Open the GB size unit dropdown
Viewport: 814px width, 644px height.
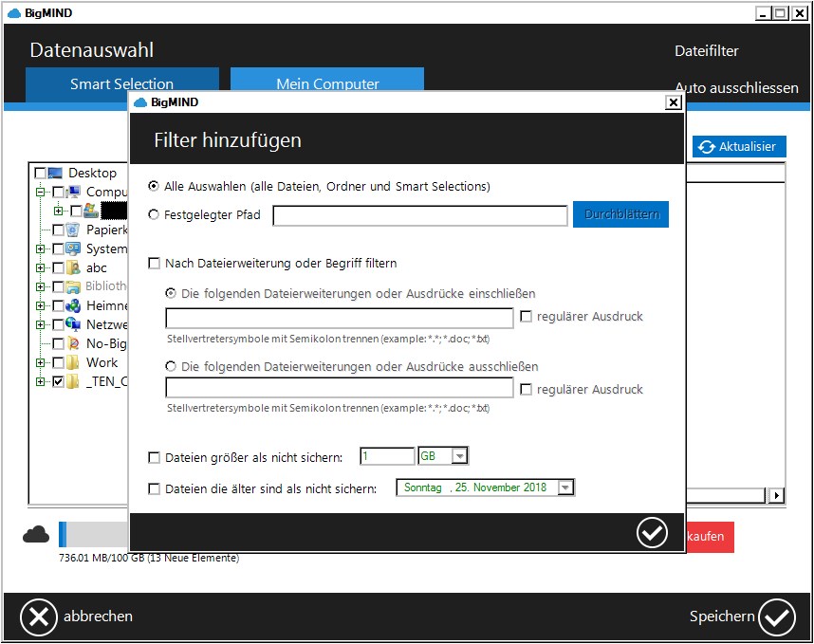click(459, 456)
